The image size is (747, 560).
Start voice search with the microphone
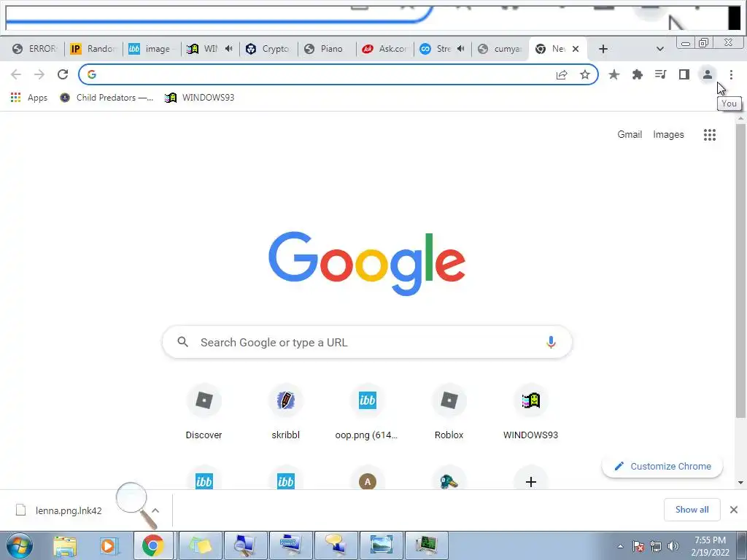(551, 343)
